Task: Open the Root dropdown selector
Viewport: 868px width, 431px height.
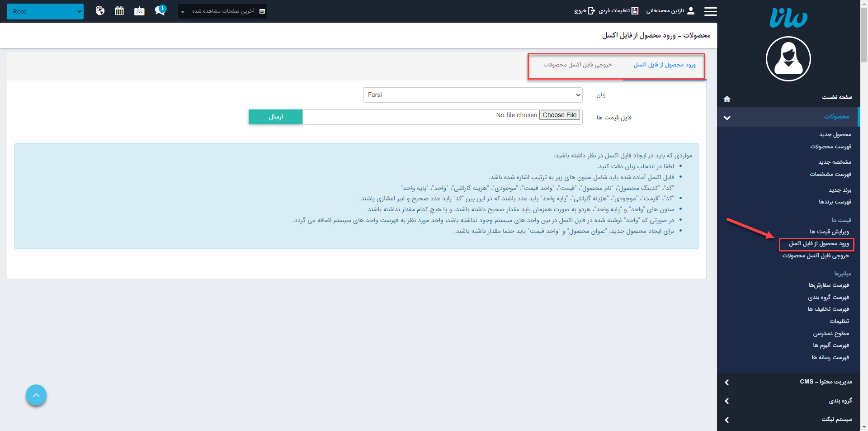Action: coord(45,11)
